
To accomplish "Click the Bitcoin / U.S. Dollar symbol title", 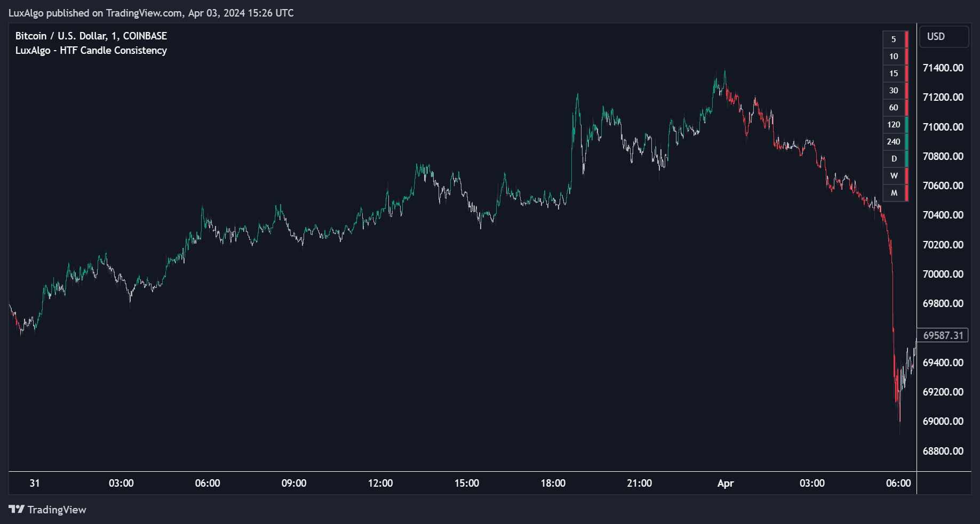I will click(91, 36).
